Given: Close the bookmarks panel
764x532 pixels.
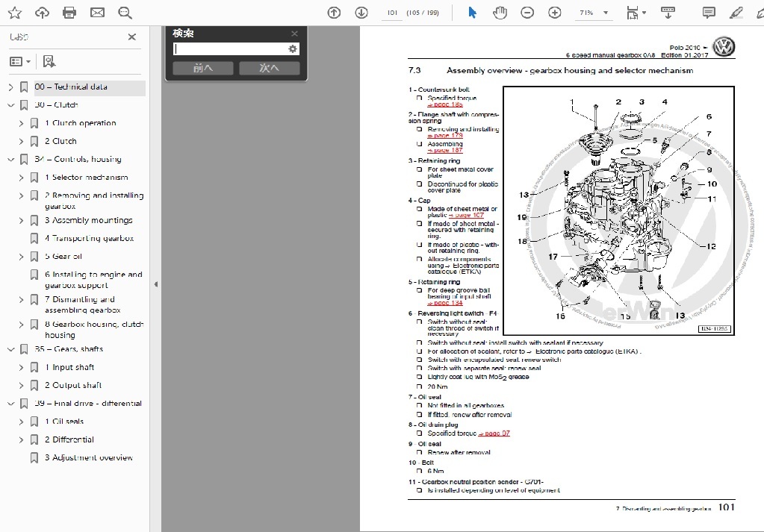Looking at the screenshot, I should pyautogui.click(x=131, y=37).
